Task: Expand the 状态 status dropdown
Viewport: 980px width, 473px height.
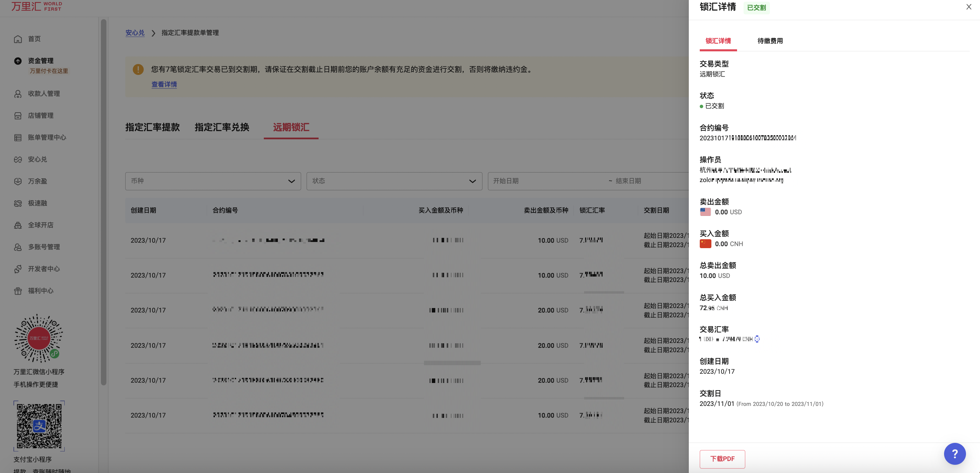Action: tap(394, 181)
